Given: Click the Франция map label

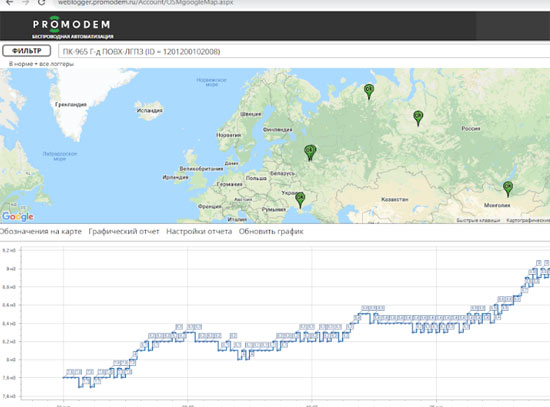Looking at the screenshot, I should (209, 206).
